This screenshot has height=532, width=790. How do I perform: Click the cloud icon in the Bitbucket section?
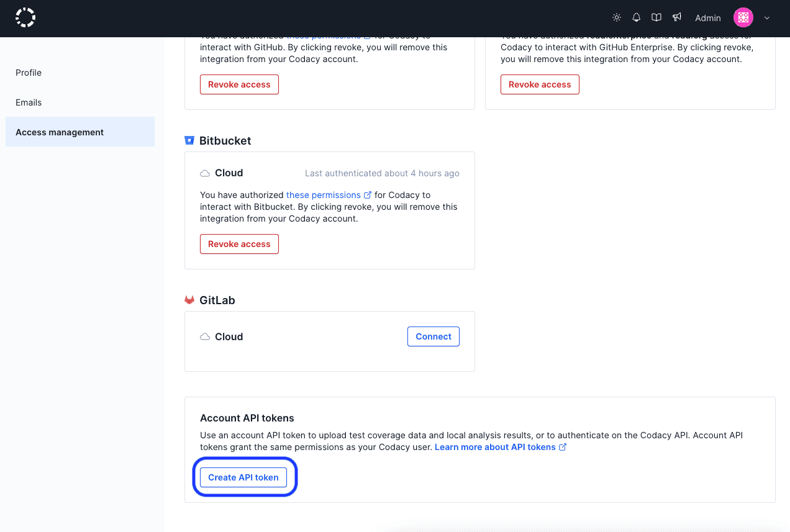205,173
